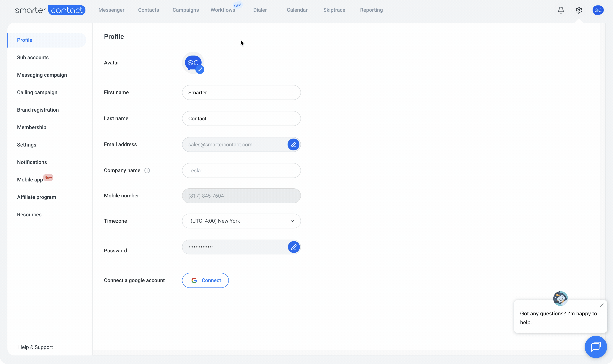Open the Calendar page
The width and height of the screenshot is (613, 364).
297,10
